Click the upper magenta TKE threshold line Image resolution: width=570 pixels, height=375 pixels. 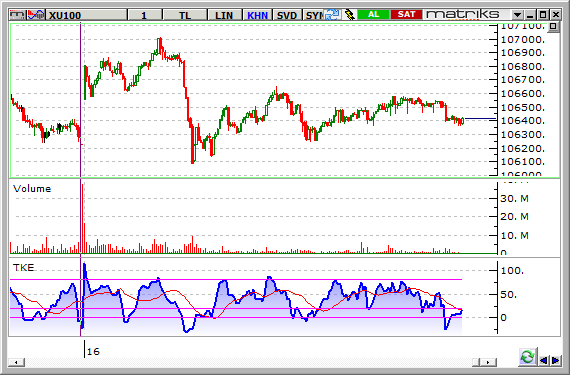coord(236,279)
